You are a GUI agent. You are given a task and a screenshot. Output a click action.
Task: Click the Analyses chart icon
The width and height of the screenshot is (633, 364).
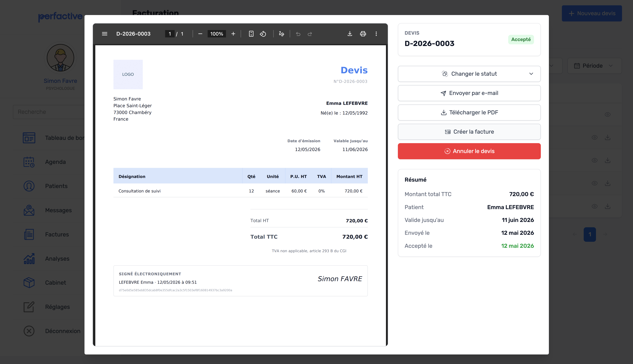pyautogui.click(x=29, y=258)
